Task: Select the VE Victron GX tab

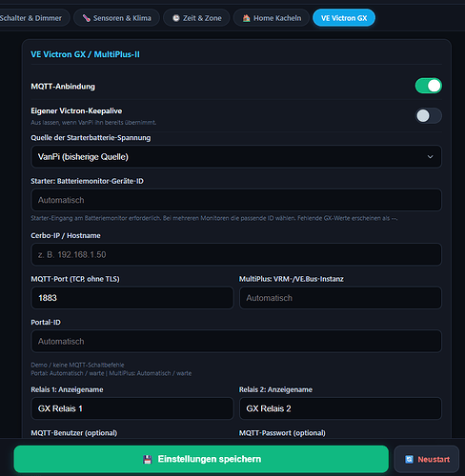Action: coord(344,18)
